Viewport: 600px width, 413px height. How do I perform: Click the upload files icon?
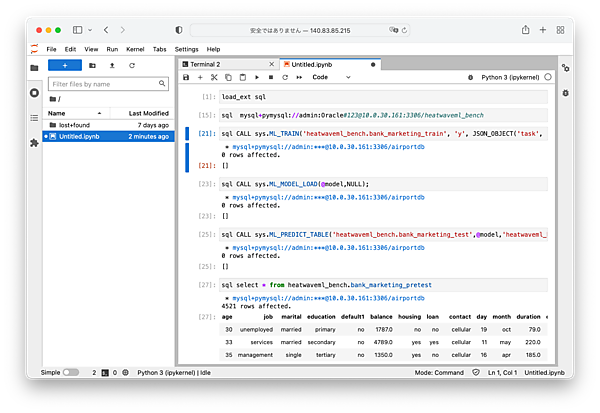pyautogui.click(x=111, y=65)
